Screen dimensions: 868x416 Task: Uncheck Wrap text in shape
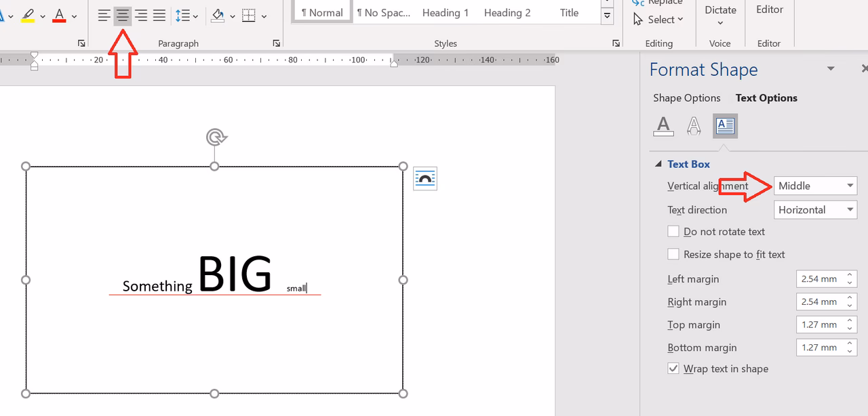pos(673,368)
